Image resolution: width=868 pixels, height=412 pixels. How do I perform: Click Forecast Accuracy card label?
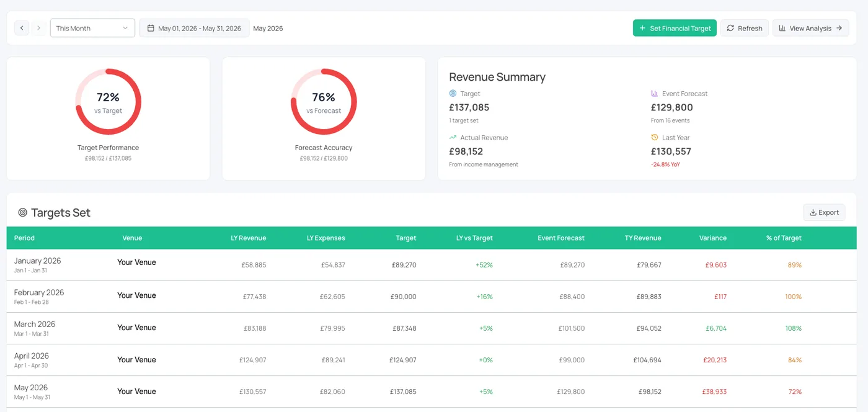(324, 148)
